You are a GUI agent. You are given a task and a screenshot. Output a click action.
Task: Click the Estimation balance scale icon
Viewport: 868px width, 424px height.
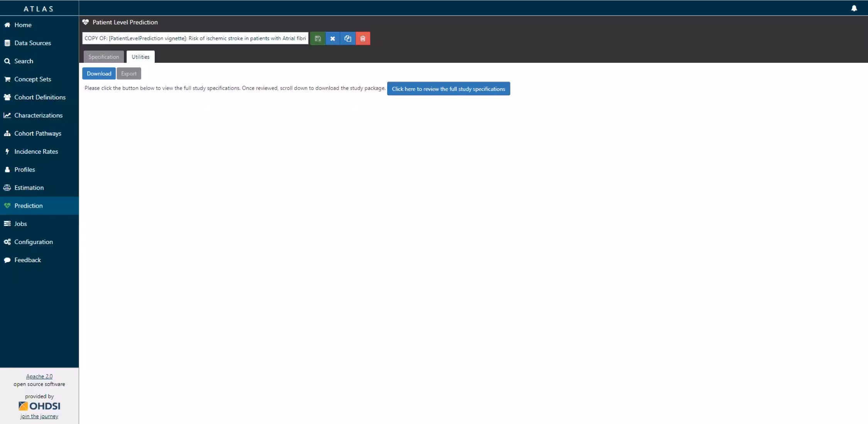click(x=7, y=188)
